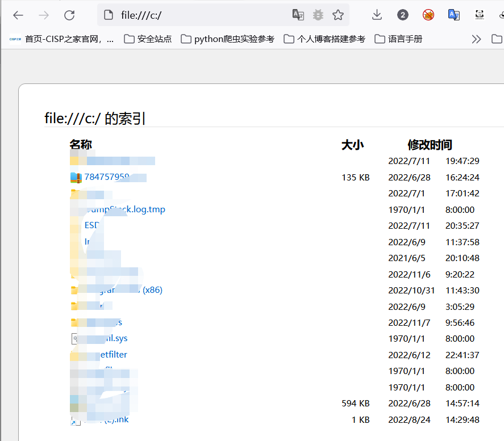Click the gear file icon beside .sys
The width and height of the screenshot is (504, 441).
pos(74,339)
